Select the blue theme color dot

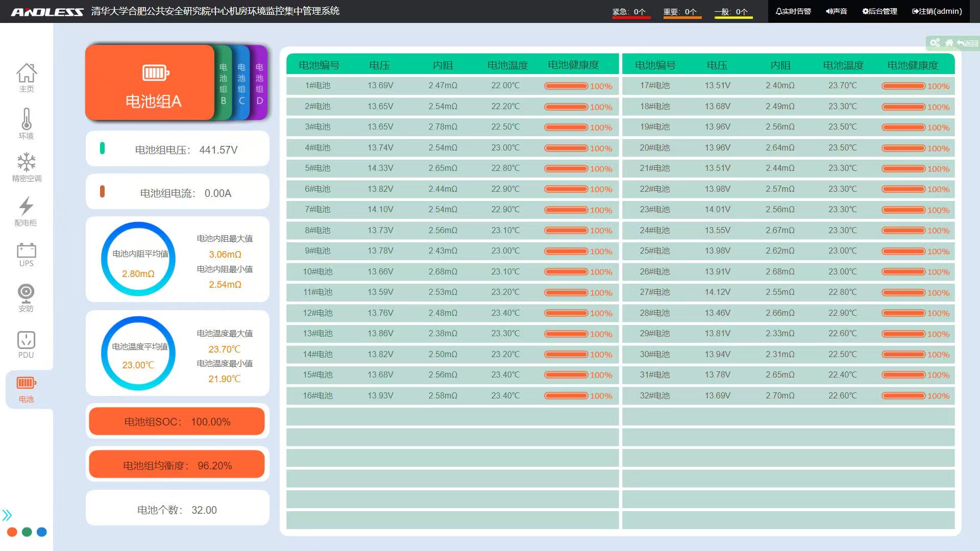42,532
